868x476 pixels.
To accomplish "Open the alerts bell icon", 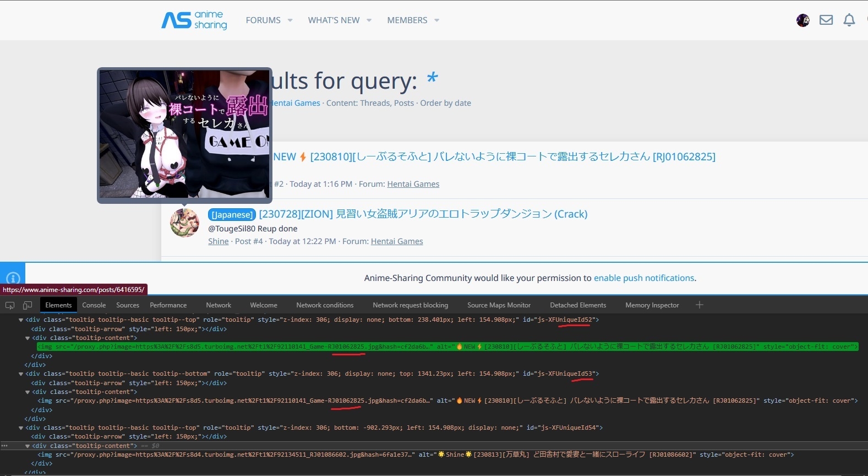I will [x=849, y=20].
